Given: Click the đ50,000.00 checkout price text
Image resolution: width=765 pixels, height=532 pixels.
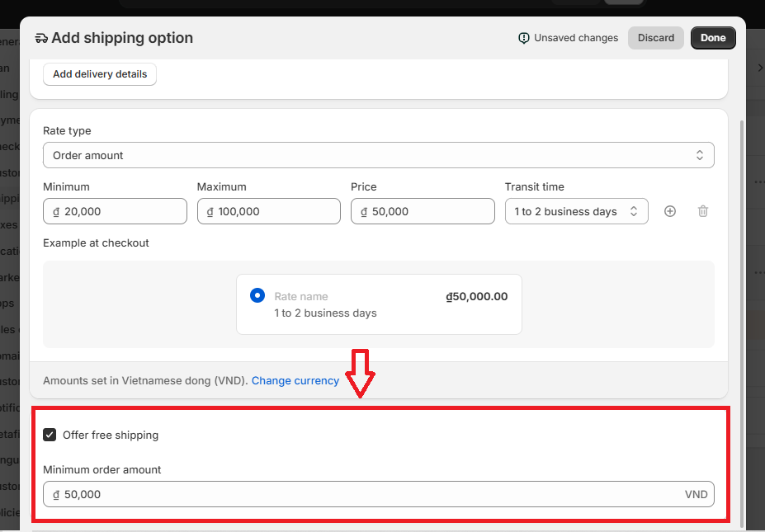Looking at the screenshot, I should coord(477,296).
